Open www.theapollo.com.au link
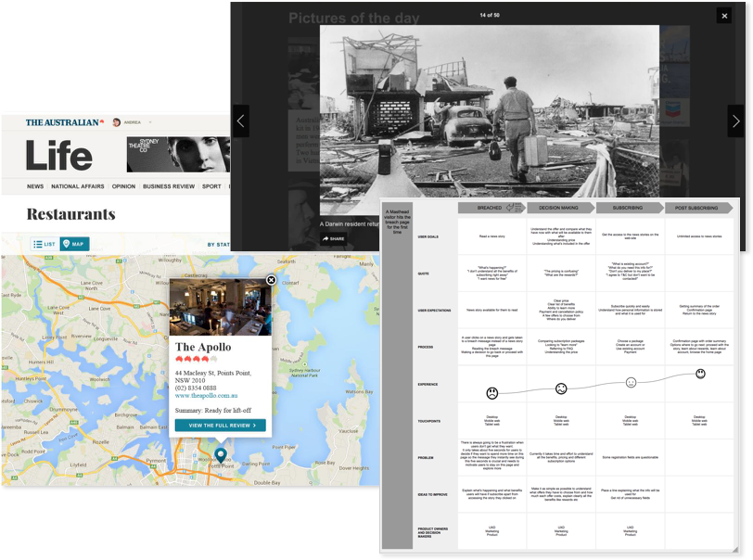Viewport: 753px width, 560px height. click(x=206, y=395)
